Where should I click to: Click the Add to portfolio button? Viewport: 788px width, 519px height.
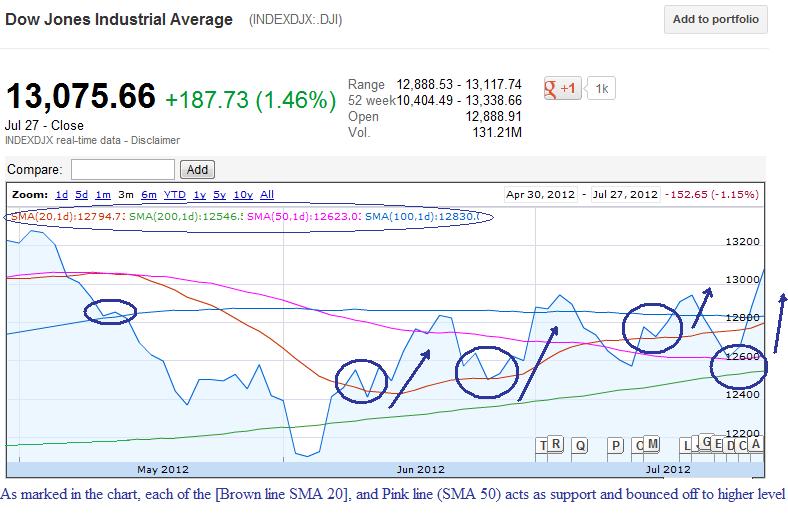pyautogui.click(x=716, y=20)
